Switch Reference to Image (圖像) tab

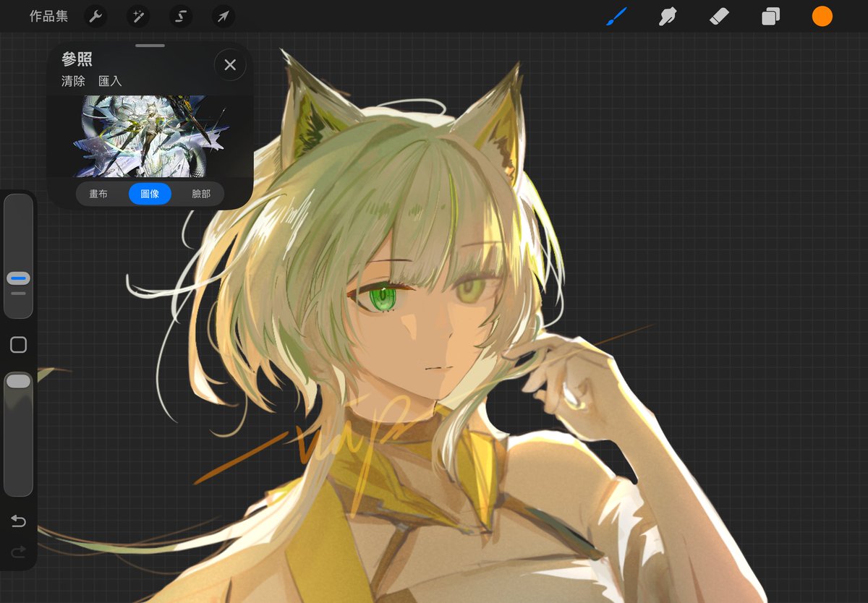(x=150, y=194)
